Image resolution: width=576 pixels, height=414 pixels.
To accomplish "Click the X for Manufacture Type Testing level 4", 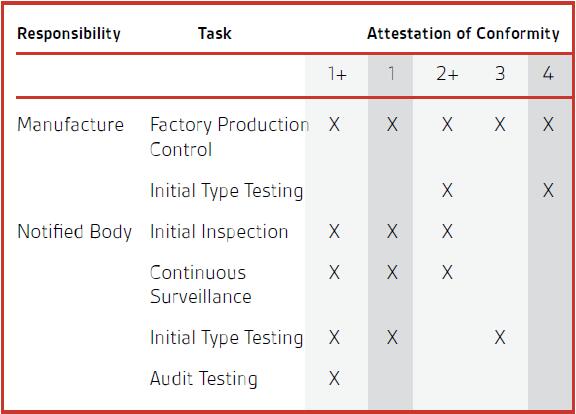I will coord(548,190).
